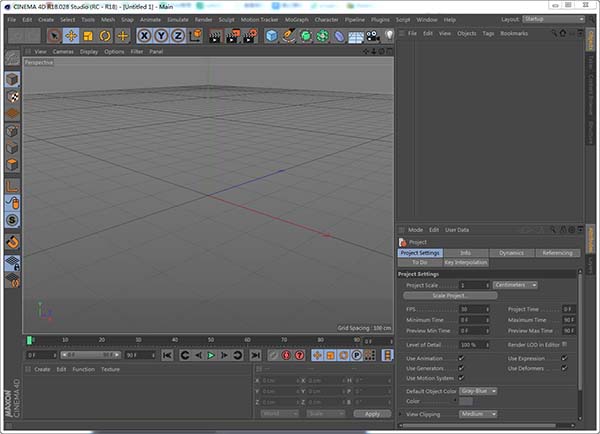600x434 pixels.
Task: Click the Apply coordinates button
Action: 372,414
